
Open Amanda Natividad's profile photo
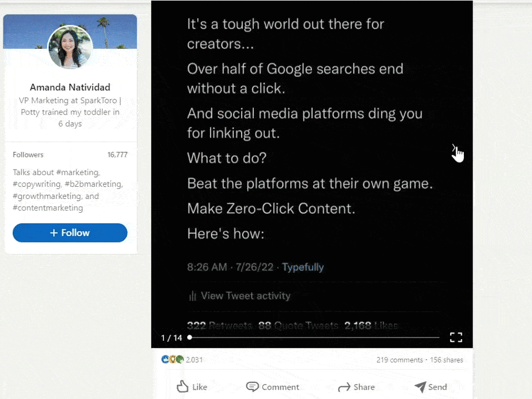pos(70,47)
